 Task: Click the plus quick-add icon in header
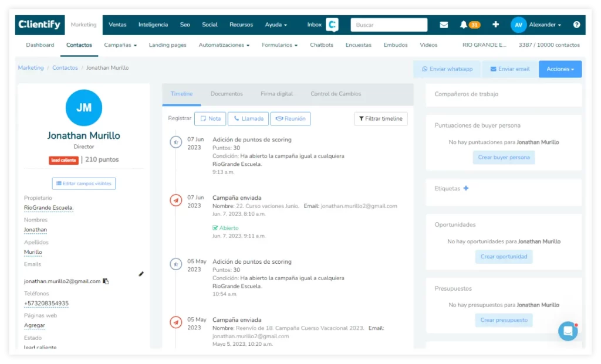pos(495,25)
